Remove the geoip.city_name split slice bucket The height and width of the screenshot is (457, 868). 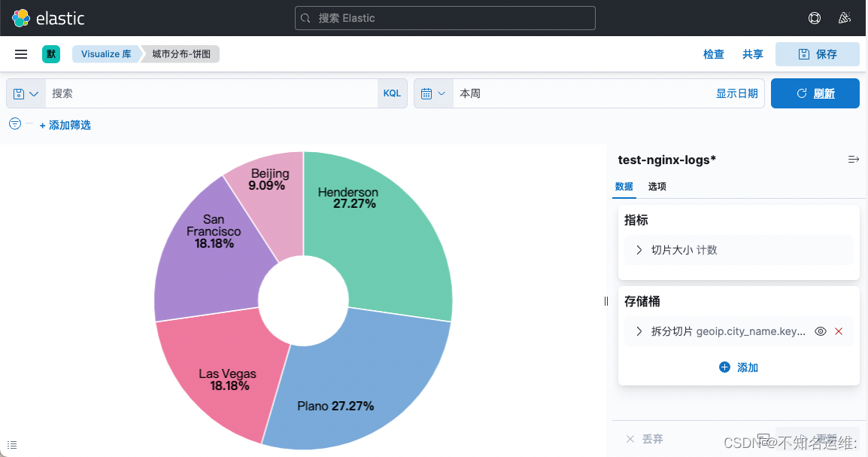839,331
